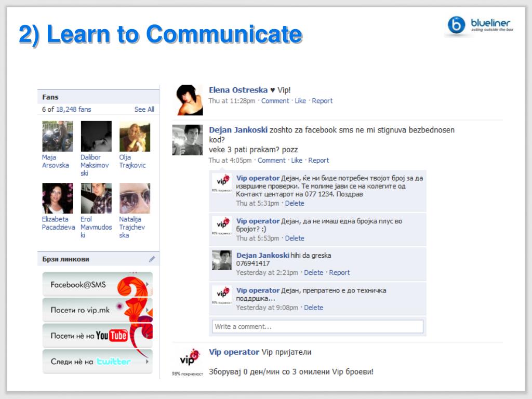The width and height of the screenshot is (532, 399).
Task: Open Erol Mavmudoski's fan photo
Action: tap(96, 198)
